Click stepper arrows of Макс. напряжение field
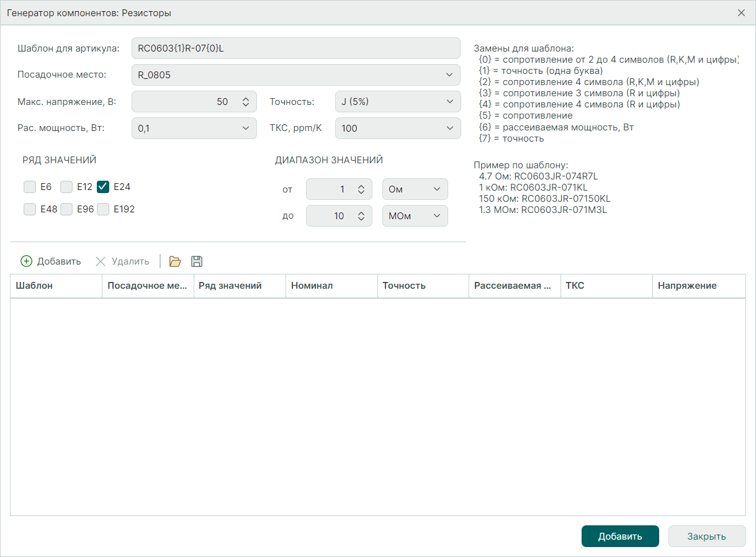Image resolution: width=756 pixels, height=557 pixels. click(245, 102)
